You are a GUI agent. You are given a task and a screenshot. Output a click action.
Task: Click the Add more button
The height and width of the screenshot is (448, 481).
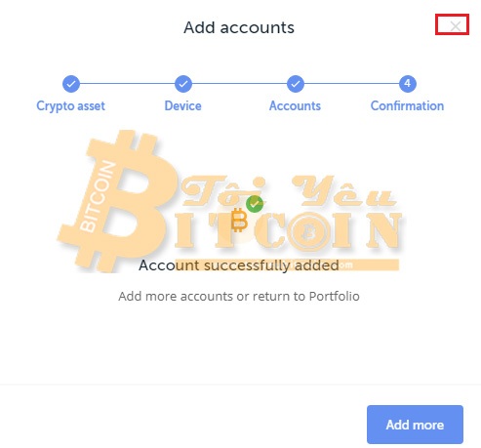coord(415,425)
